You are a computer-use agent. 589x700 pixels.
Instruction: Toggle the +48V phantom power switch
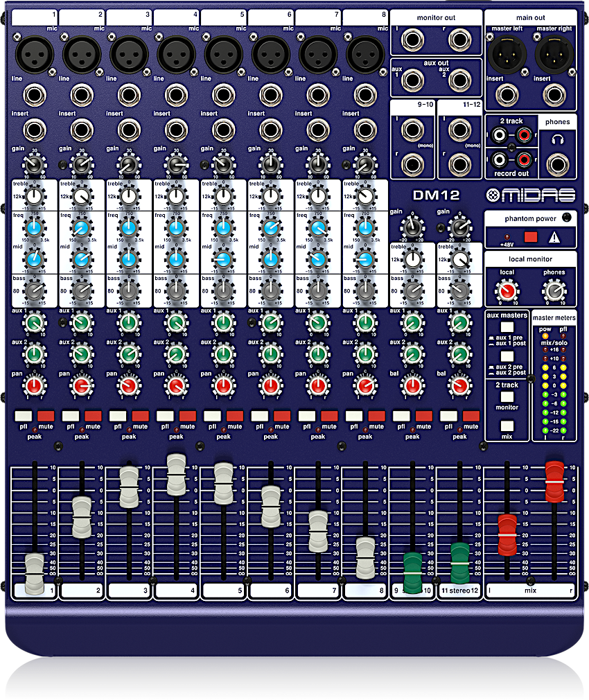pos(531,238)
